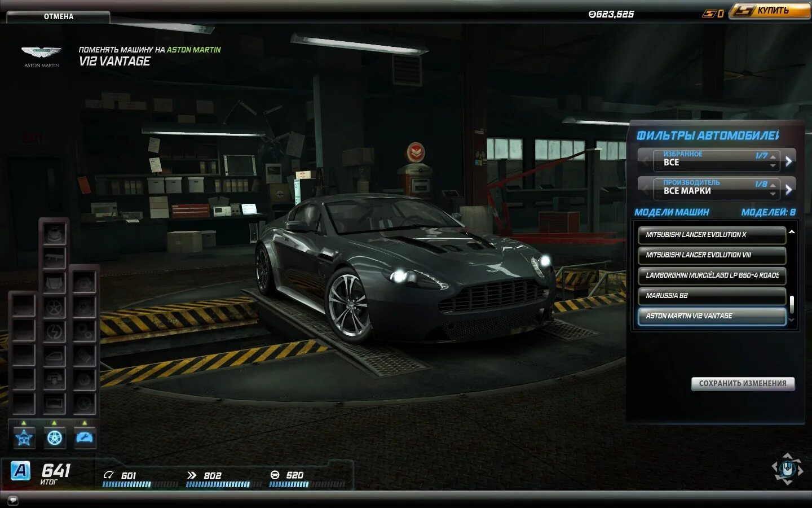Click the ОТМЕНА cancel tab
Screen dimensions: 812x508
59,16
